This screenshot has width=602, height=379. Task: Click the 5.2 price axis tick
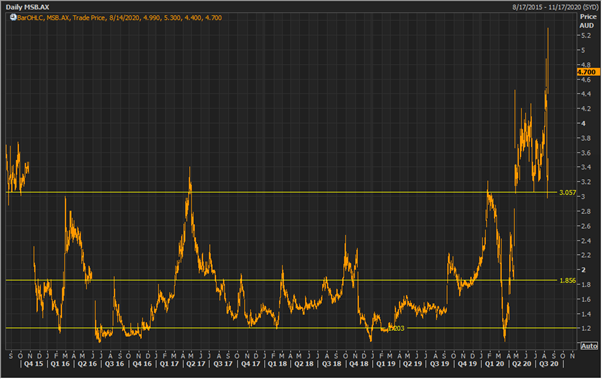point(586,35)
